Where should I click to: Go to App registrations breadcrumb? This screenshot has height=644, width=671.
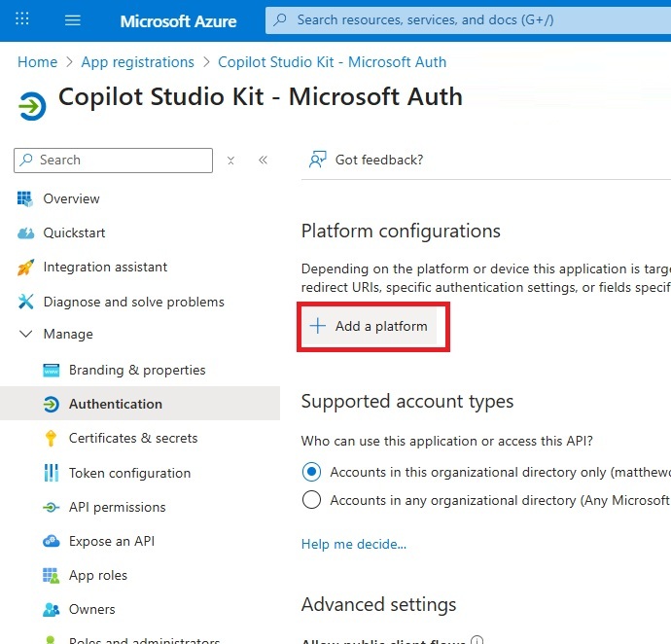tap(137, 62)
